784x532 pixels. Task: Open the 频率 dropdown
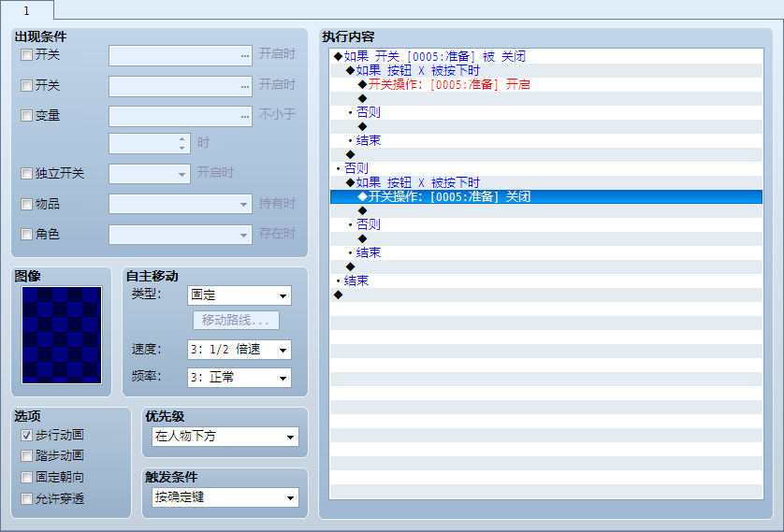[x=240, y=378]
